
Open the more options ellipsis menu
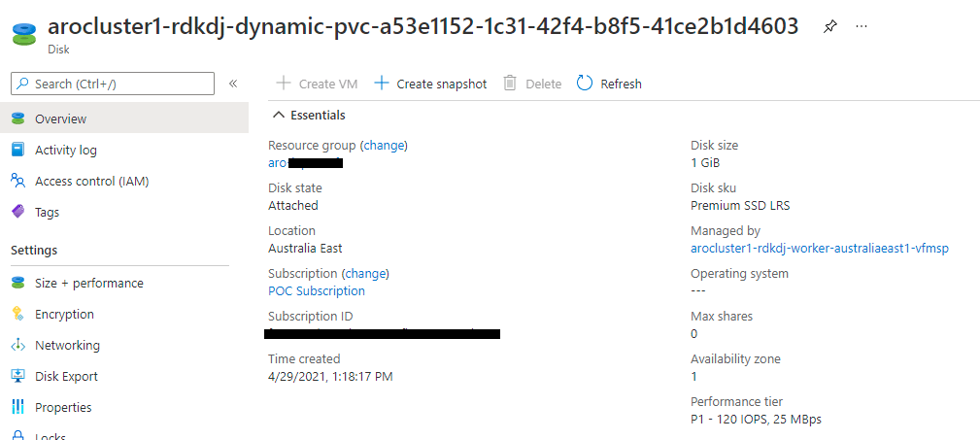[x=862, y=26]
